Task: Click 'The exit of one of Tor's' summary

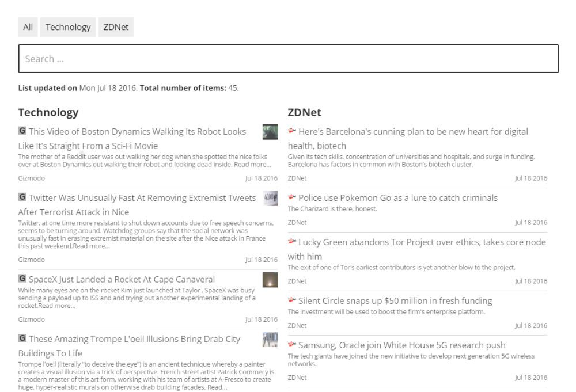Action: point(401,268)
